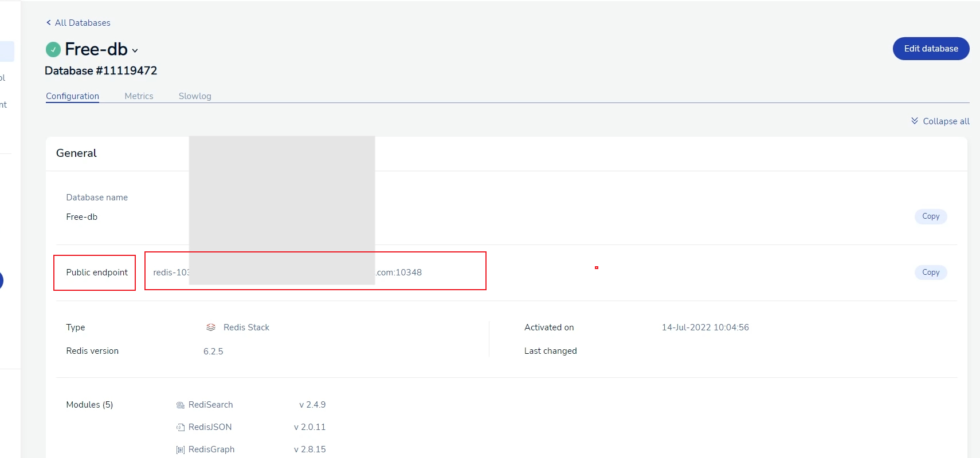The image size is (980, 458).
Task: Click the activation date 14-Jul-2022 10:04:56
Action: tap(705, 327)
